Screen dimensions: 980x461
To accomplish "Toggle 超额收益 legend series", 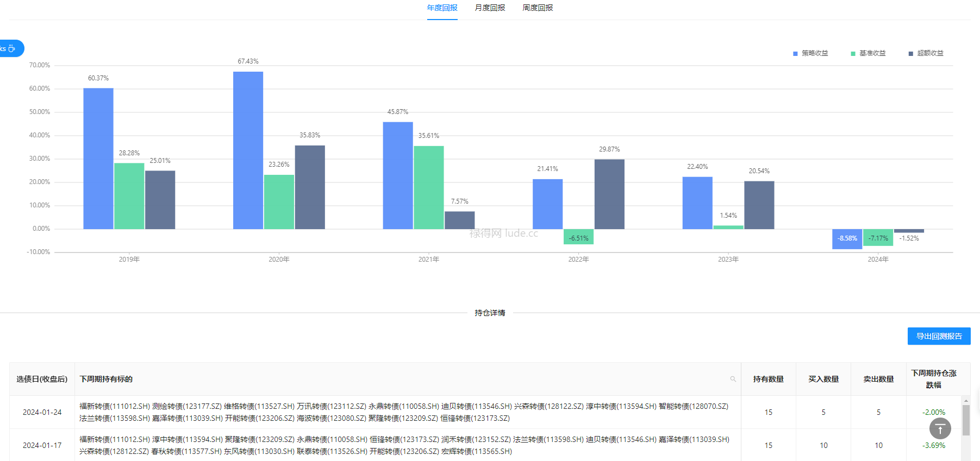I will pos(926,53).
